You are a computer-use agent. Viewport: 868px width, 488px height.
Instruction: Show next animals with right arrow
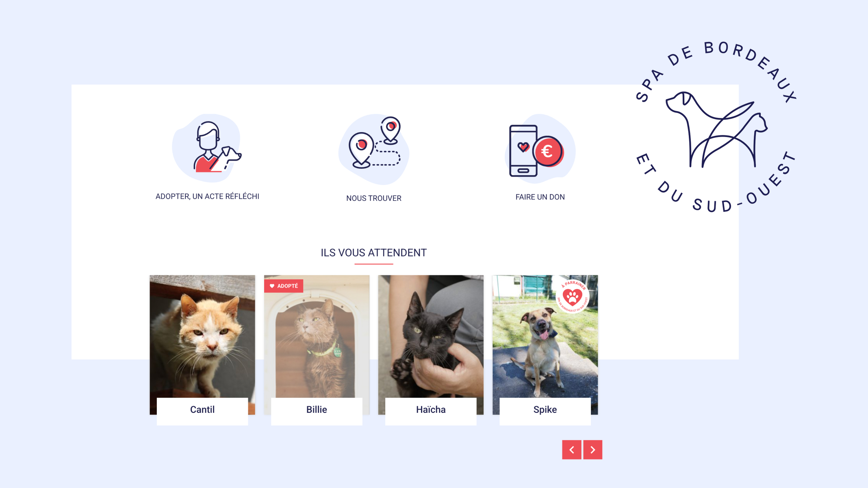pos(592,450)
